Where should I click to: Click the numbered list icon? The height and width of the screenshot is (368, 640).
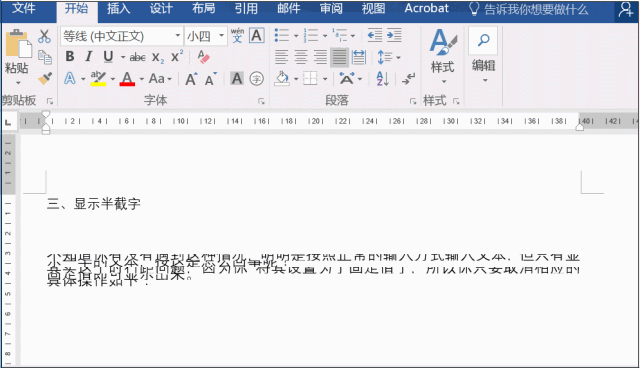pyautogui.click(x=311, y=35)
